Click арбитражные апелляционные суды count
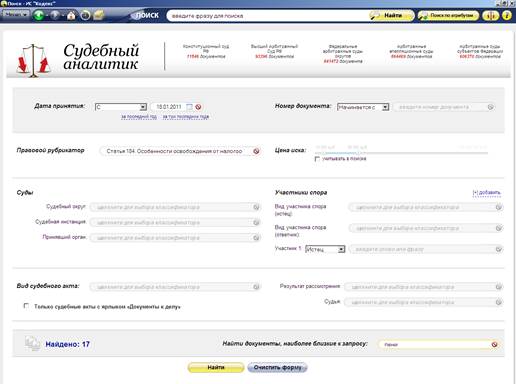Viewport: 516px width, 384px height. click(411, 56)
